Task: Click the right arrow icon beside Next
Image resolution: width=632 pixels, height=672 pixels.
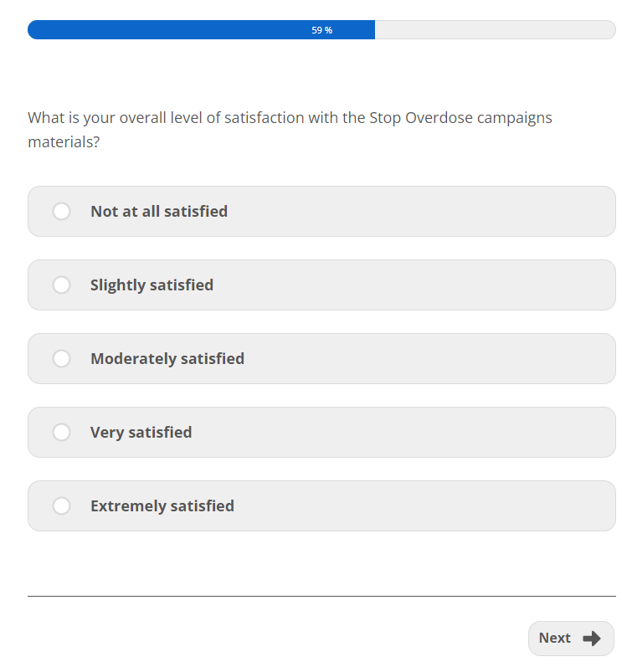Action: pyautogui.click(x=592, y=639)
